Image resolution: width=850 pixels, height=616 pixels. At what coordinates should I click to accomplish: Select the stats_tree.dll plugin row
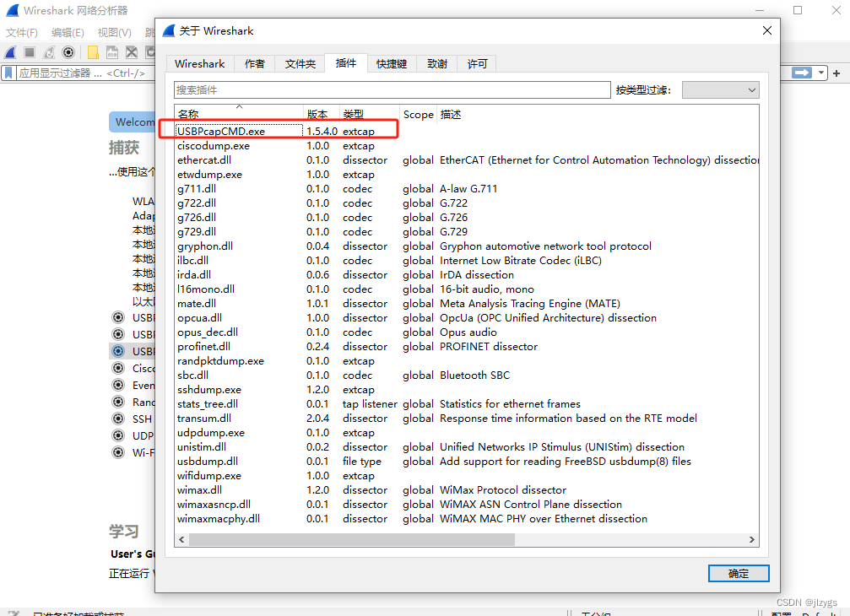click(x=467, y=403)
